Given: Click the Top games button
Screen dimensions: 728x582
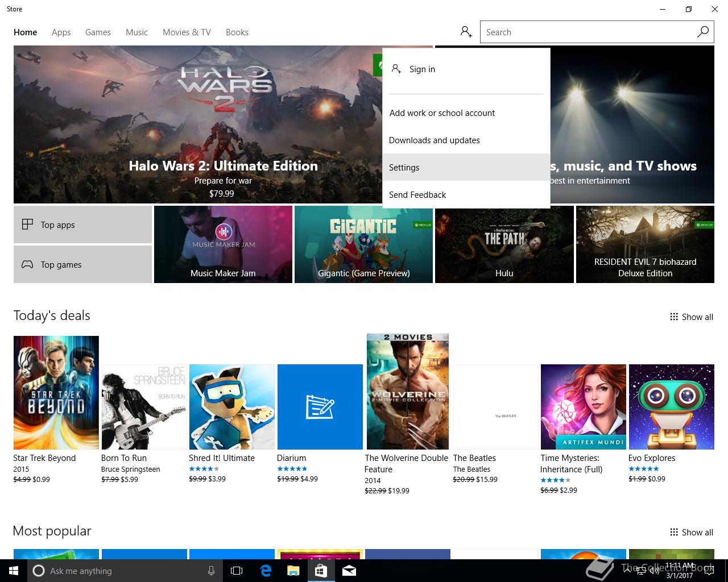Looking at the screenshot, I should tap(82, 264).
